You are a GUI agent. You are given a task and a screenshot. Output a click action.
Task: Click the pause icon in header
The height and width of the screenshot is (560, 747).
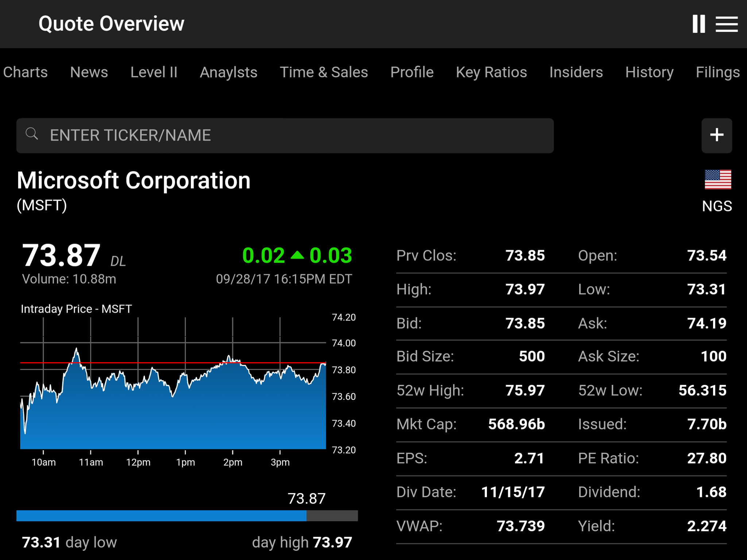pos(698,24)
